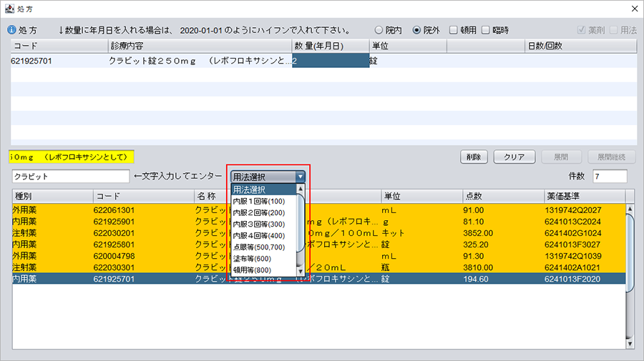
Task: Click the yellow drug name label
Action: pos(72,157)
